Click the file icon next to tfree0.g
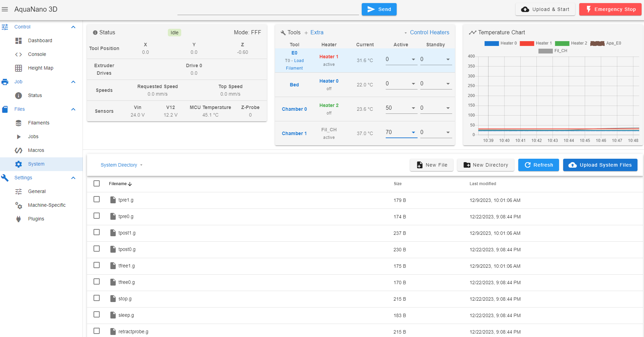This screenshot has height=337, width=644. [113, 282]
